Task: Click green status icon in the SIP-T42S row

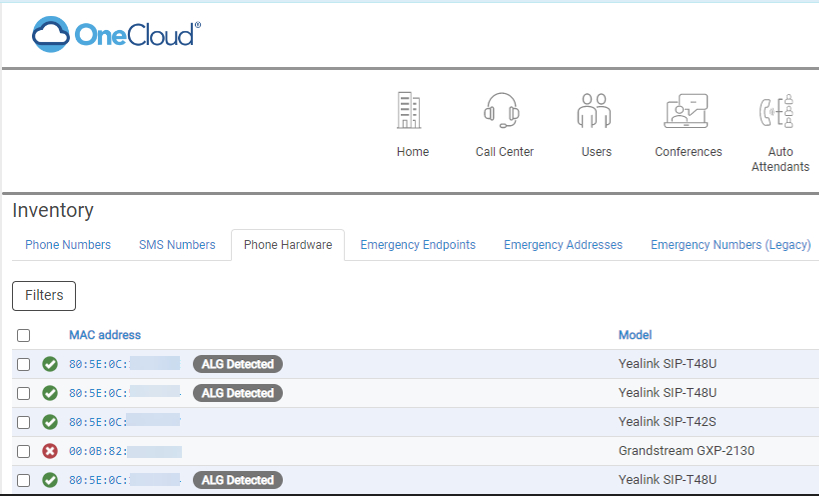Action: 50,422
